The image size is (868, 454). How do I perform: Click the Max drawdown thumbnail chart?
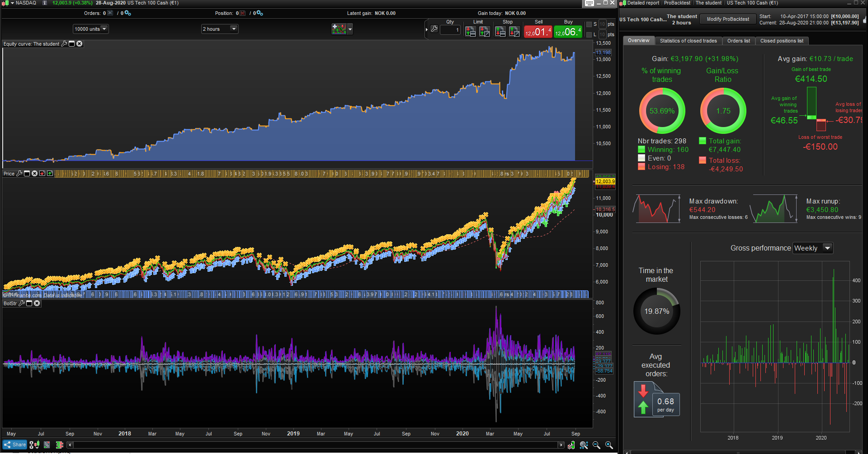coord(656,208)
